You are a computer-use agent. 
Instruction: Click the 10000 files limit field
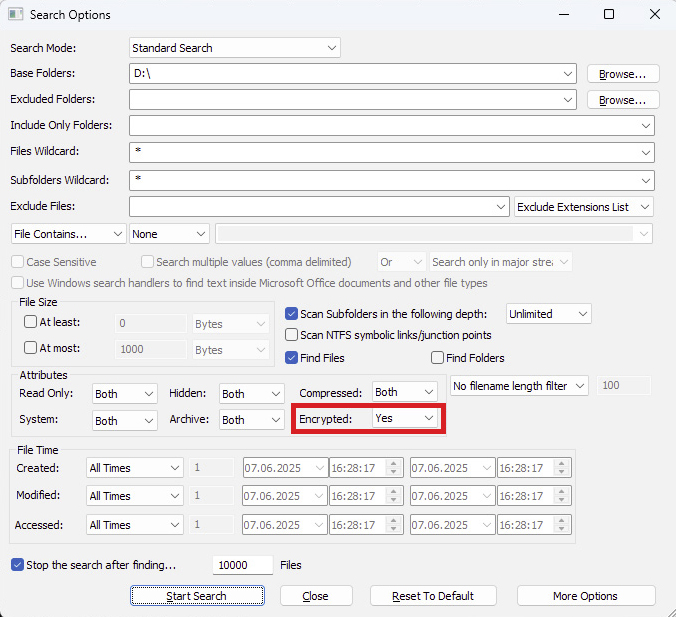coord(243,565)
